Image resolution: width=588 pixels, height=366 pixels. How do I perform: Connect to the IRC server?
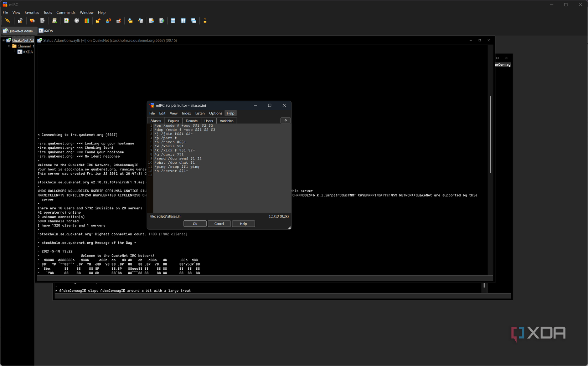tap(8, 21)
